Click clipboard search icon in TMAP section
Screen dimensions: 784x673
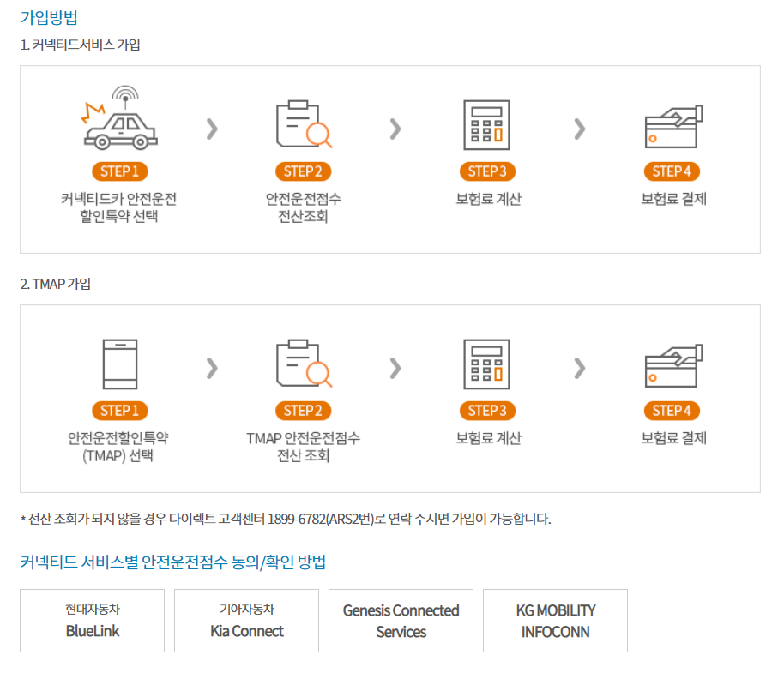[x=304, y=364]
